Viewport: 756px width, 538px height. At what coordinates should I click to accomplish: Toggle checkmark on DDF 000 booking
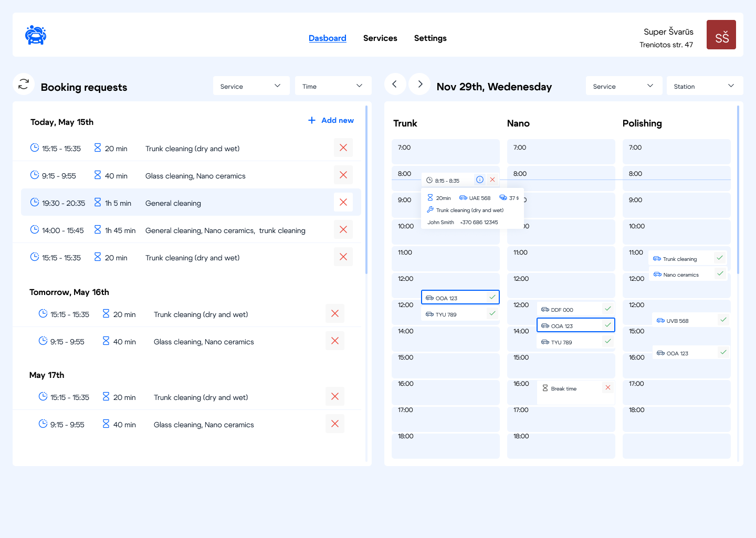[x=607, y=309]
